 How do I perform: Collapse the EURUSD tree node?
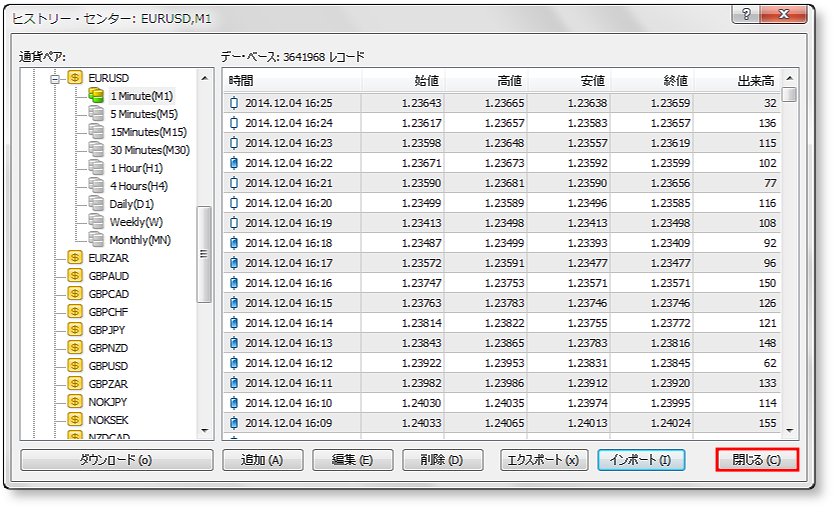tap(54, 79)
